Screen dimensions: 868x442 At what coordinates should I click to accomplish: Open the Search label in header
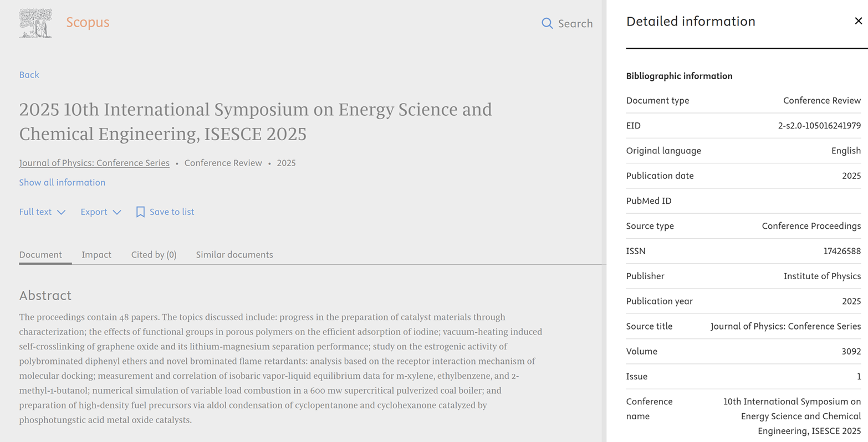coord(575,23)
